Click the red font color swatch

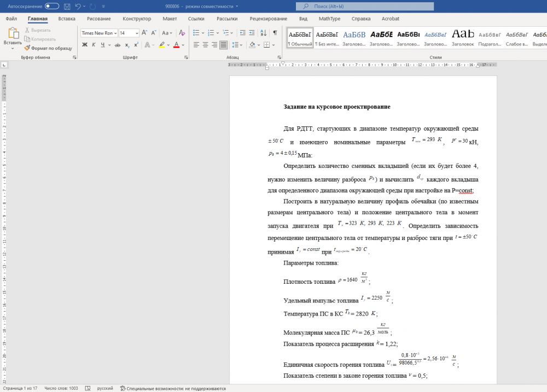pyautogui.click(x=177, y=45)
